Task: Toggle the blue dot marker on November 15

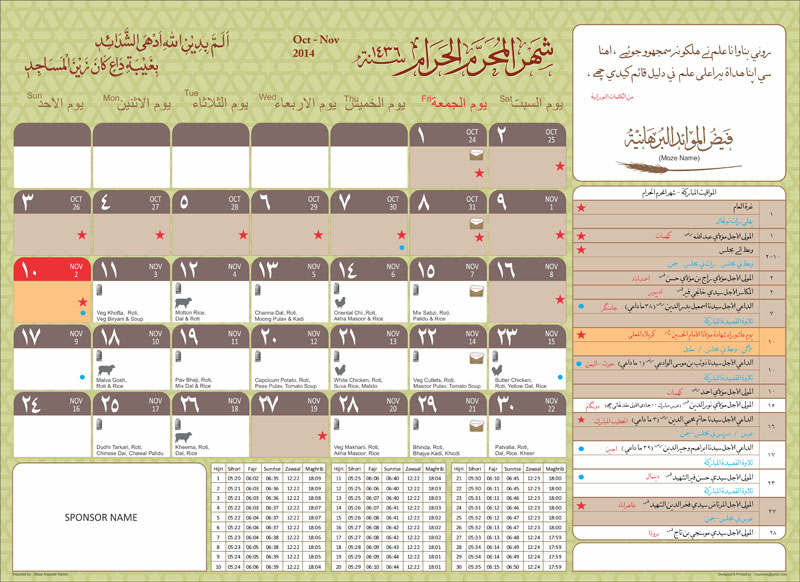Action: [x=560, y=377]
